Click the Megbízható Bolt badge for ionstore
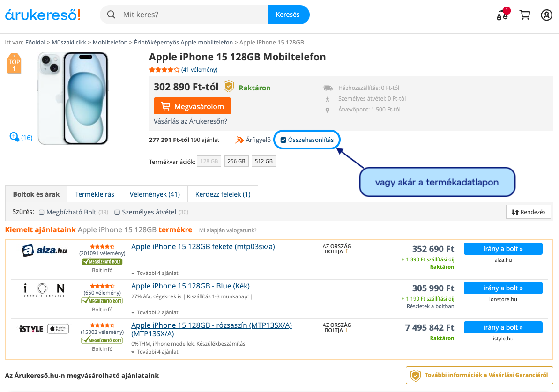The width and height of the screenshot is (559, 392). tap(102, 301)
